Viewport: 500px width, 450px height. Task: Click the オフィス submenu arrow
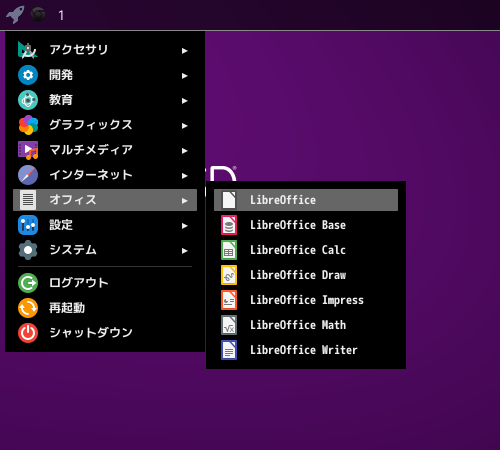click(x=184, y=201)
